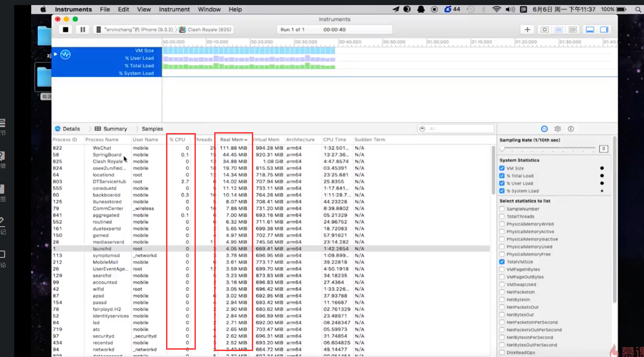This screenshot has height=357, width=644.
Task: Uncheck the % Total Load checkbox
Action: [502, 176]
